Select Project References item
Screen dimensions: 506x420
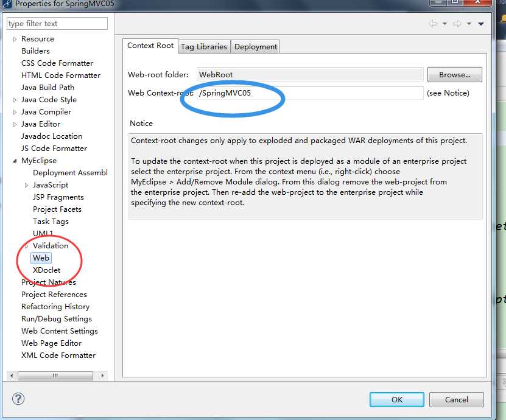tap(54, 295)
